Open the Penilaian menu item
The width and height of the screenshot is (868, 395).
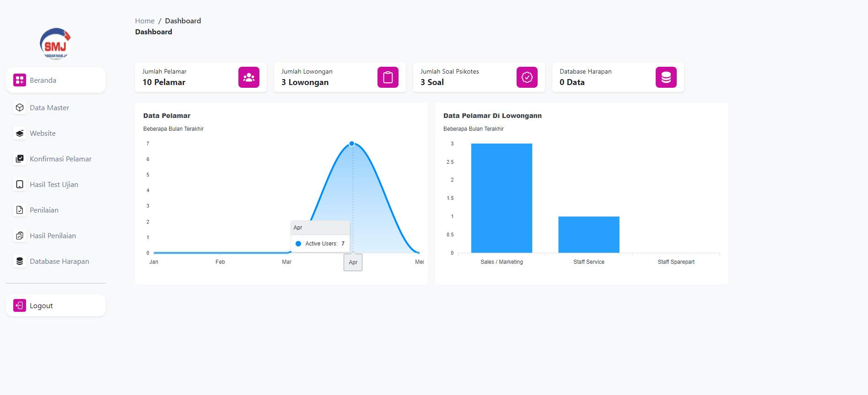coord(44,210)
